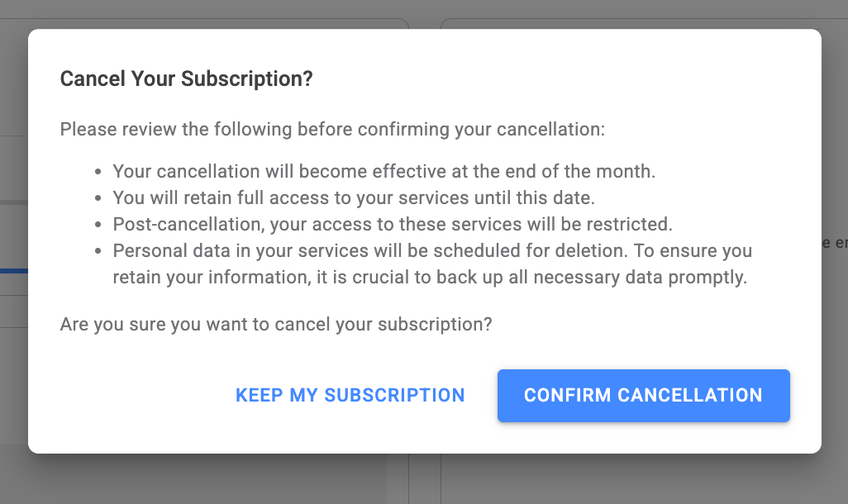Image resolution: width=848 pixels, height=504 pixels.
Task: Click the "Are you sure" question text
Action: pos(276,324)
